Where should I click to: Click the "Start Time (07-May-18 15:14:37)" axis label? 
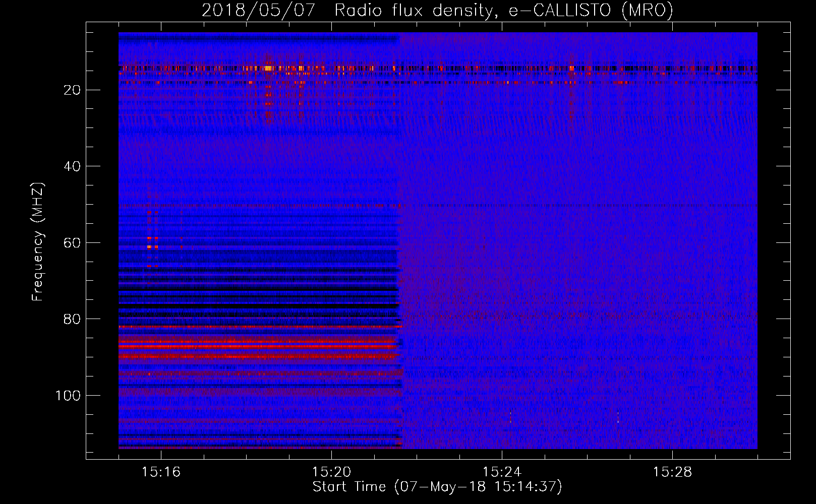point(437,487)
